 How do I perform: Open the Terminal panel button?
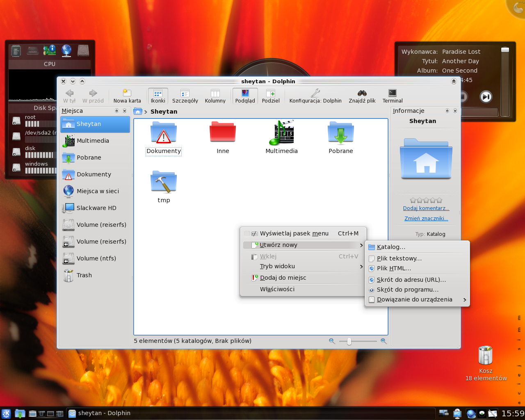[393, 96]
